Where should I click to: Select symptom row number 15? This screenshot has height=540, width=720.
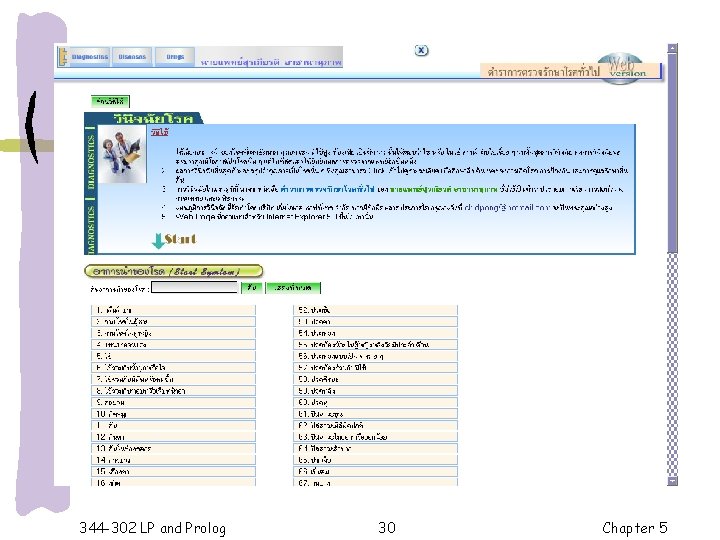tap(173, 471)
